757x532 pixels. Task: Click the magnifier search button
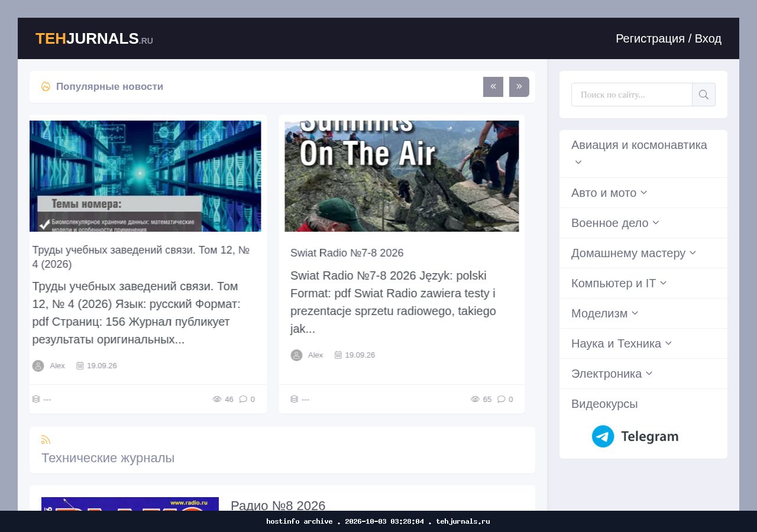pos(704,95)
